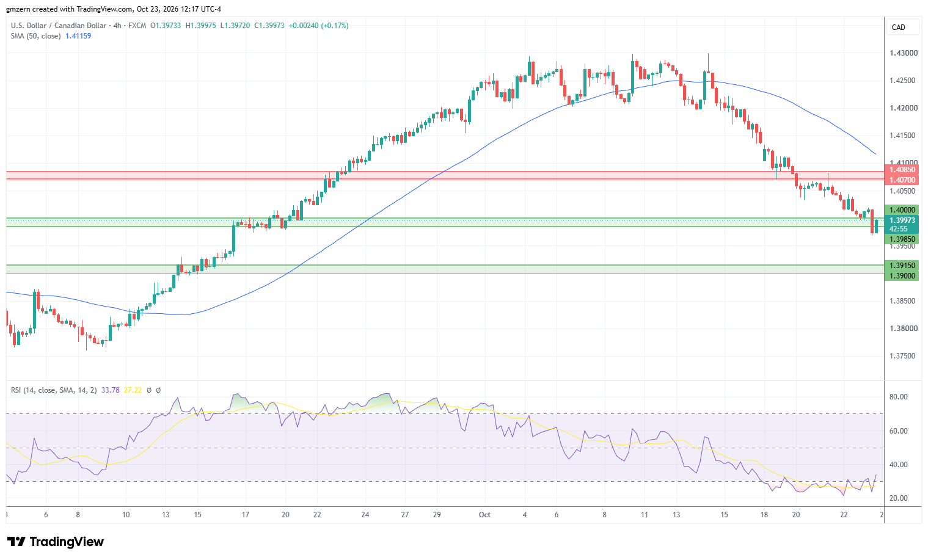The height and width of the screenshot is (560, 928).
Task: Click the 17 date label on time axis
Action: click(x=245, y=515)
